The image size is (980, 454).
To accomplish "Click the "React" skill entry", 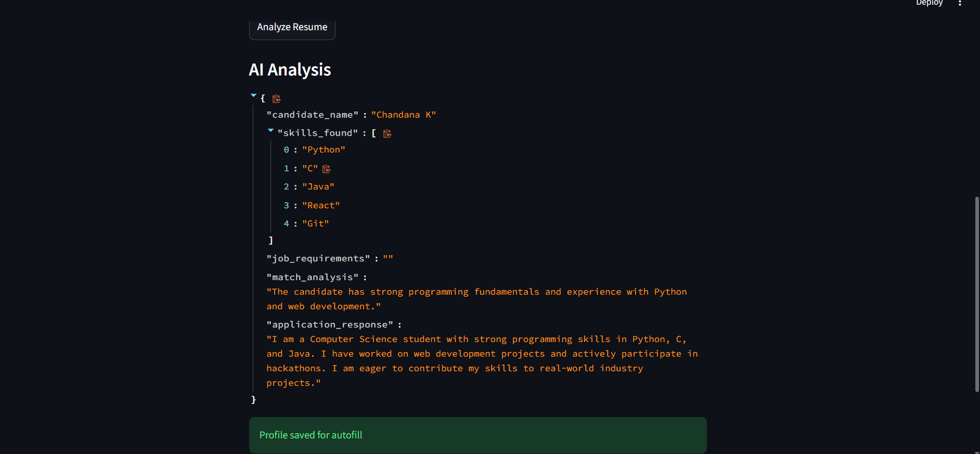I will click(320, 206).
